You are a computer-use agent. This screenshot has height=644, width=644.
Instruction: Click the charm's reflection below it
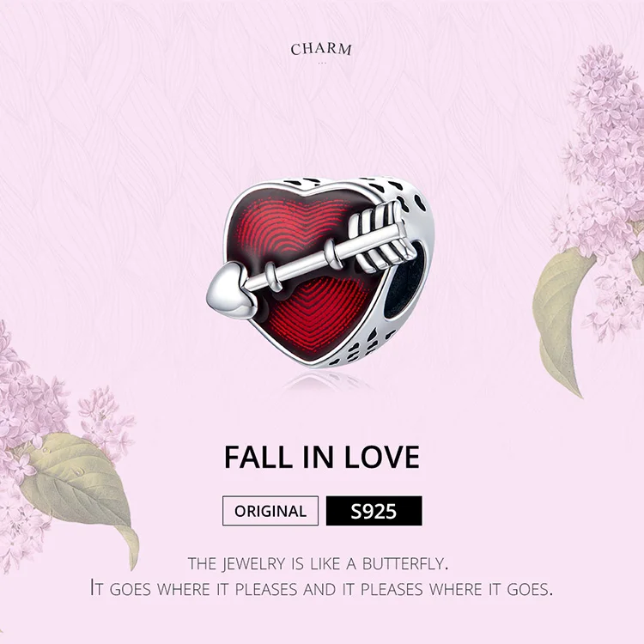326,381
